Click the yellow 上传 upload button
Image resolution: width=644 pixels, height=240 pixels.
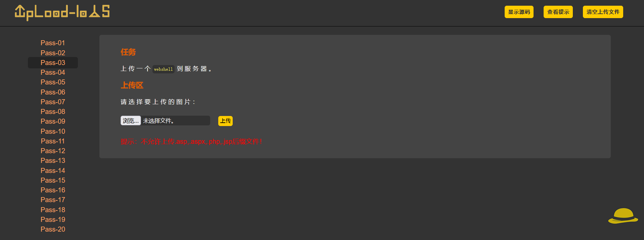coord(225,121)
